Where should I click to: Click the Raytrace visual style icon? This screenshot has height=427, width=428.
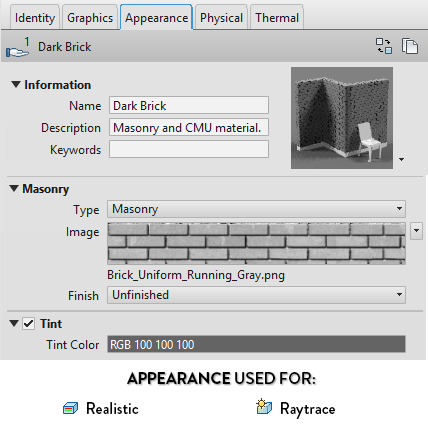264,406
